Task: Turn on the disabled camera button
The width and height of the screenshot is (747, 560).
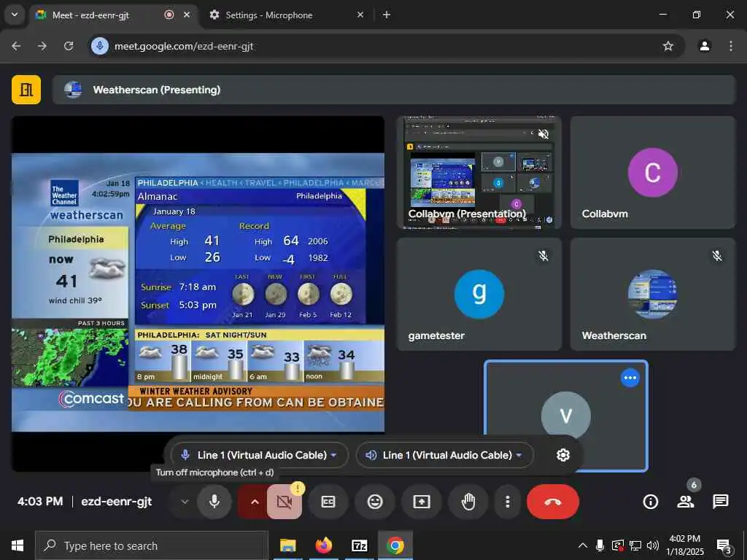Action: click(x=285, y=502)
